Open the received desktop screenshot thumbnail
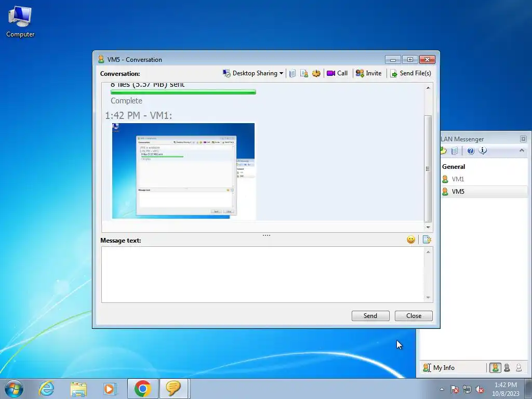This screenshot has width=532, height=399. click(x=183, y=171)
